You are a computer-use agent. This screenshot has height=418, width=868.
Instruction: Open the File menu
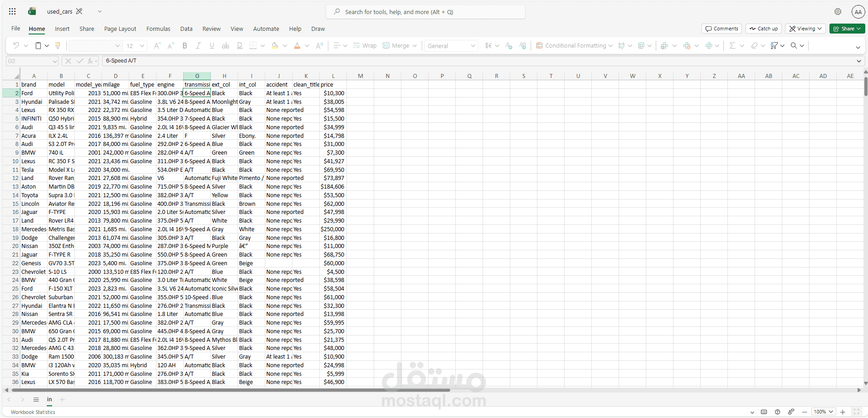pos(16,29)
